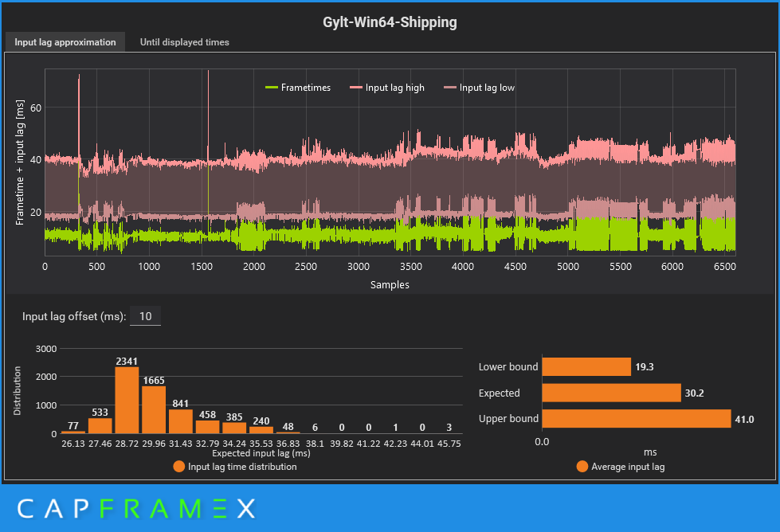
Task: Click the Upper bound label
Action: (x=508, y=419)
